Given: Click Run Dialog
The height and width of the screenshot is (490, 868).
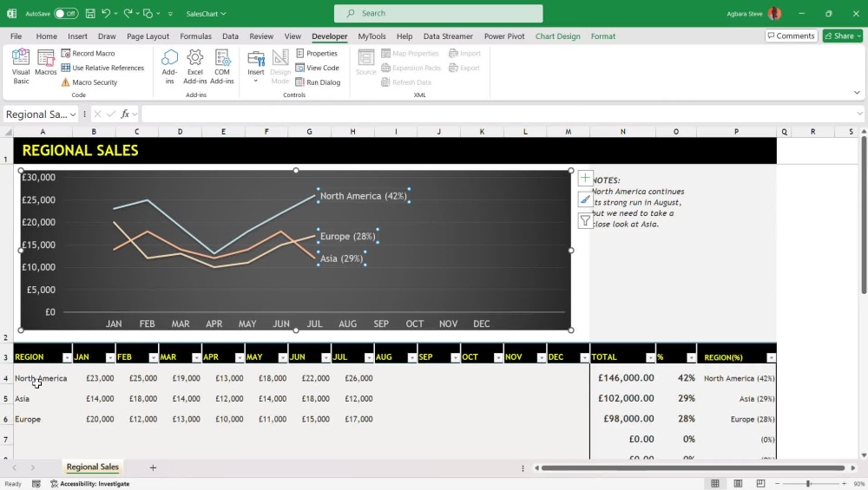Looking at the screenshot, I should tap(318, 82).
